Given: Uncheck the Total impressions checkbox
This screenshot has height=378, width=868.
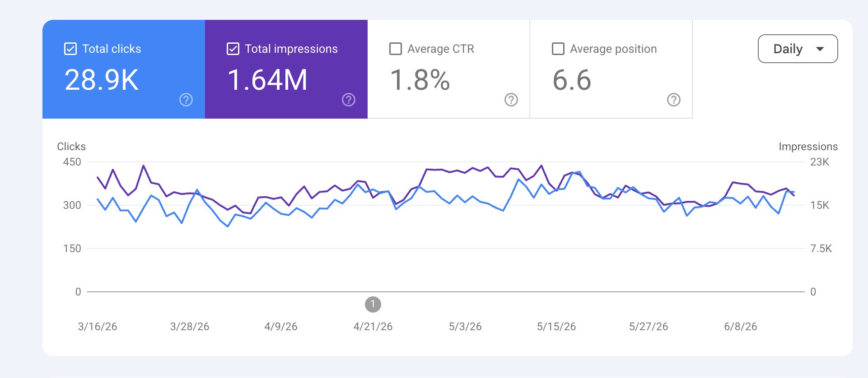Looking at the screenshot, I should (x=233, y=49).
